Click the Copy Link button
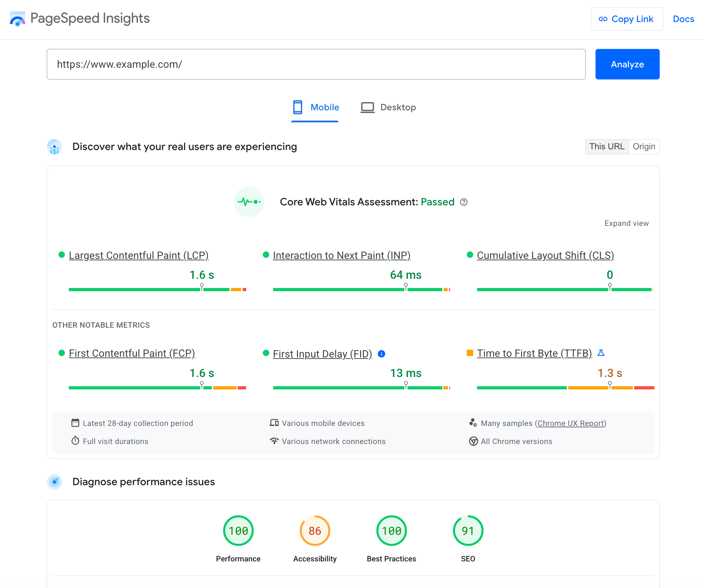The image size is (703, 588). (x=626, y=19)
